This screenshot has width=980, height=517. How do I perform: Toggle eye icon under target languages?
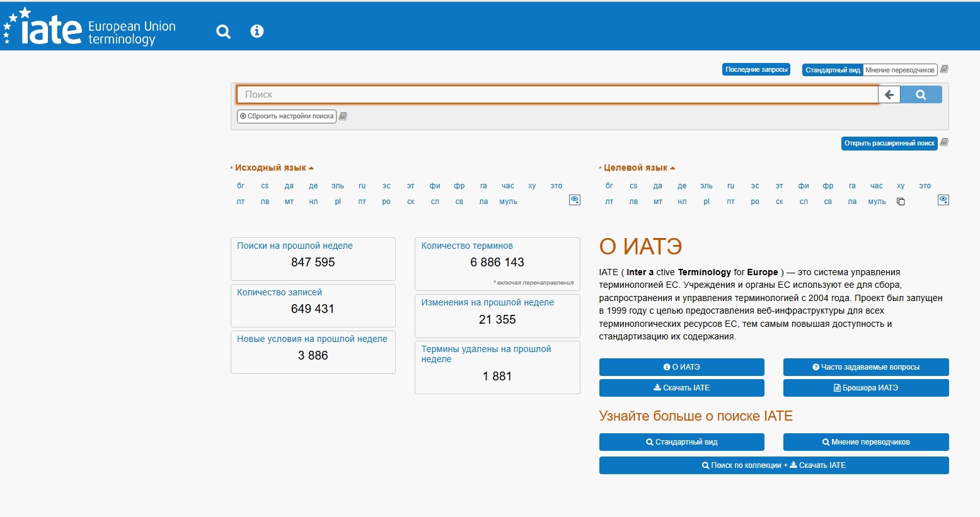[x=943, y=200]
